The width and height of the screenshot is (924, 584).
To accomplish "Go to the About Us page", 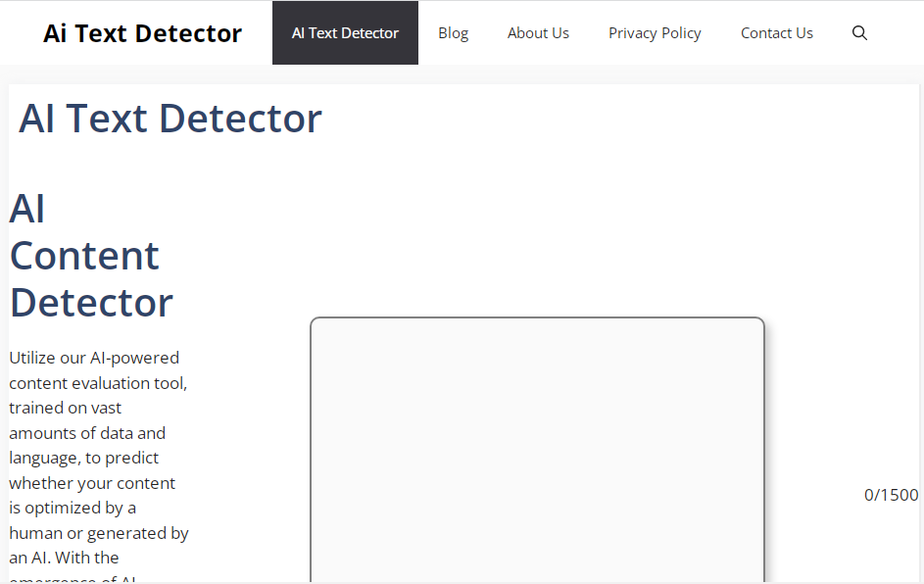I will pos(538,33).
